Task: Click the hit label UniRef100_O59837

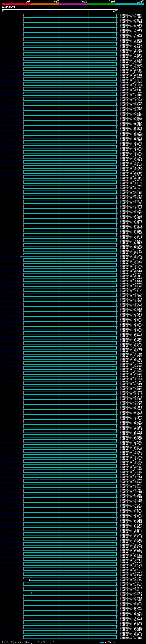Action: click(x=131, y=58)
